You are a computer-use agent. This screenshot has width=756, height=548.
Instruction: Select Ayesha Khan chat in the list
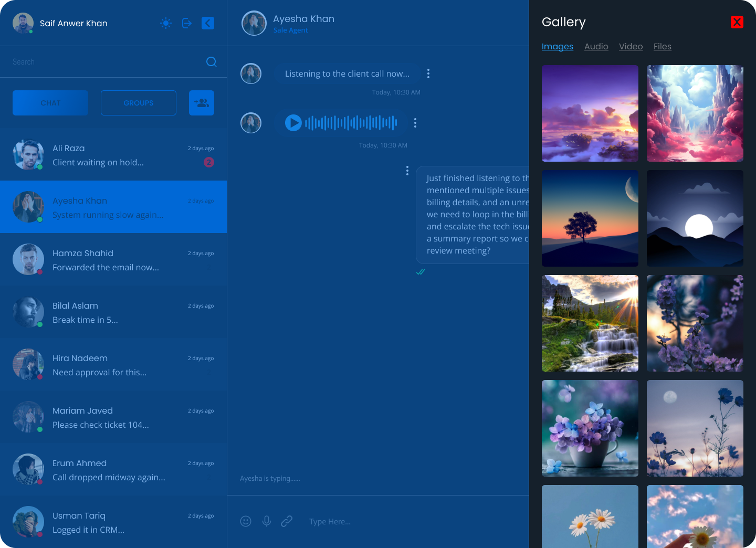(113, 207)
